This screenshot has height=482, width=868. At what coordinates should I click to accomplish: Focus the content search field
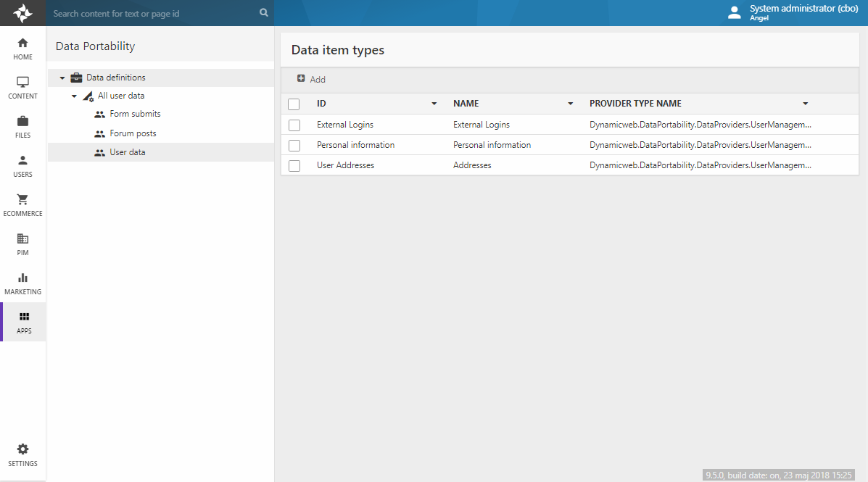click(152, 13)
